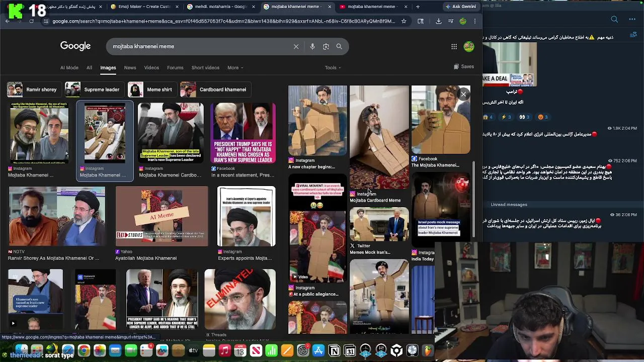Submit search with magnifier icon
This screenshot has height=362, width=644.
point(339,46)
